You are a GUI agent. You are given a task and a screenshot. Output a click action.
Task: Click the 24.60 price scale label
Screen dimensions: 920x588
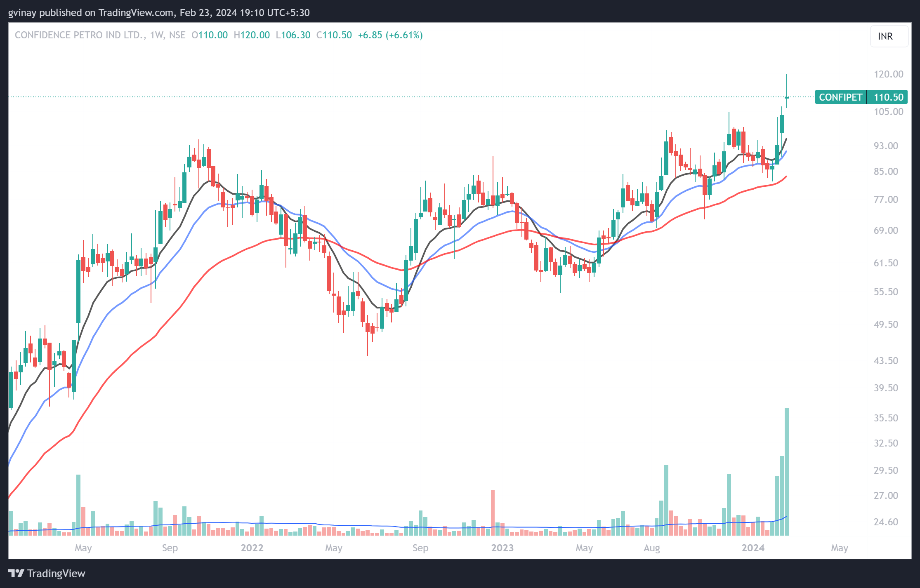[x=886, y=522]
